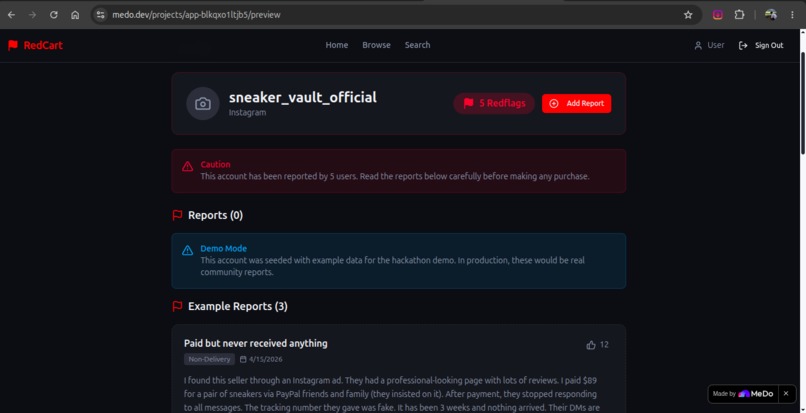This screenshot has width=806, height=413.
Task: Click the Reports (0) heading
Action: click(x=215, y=215)
